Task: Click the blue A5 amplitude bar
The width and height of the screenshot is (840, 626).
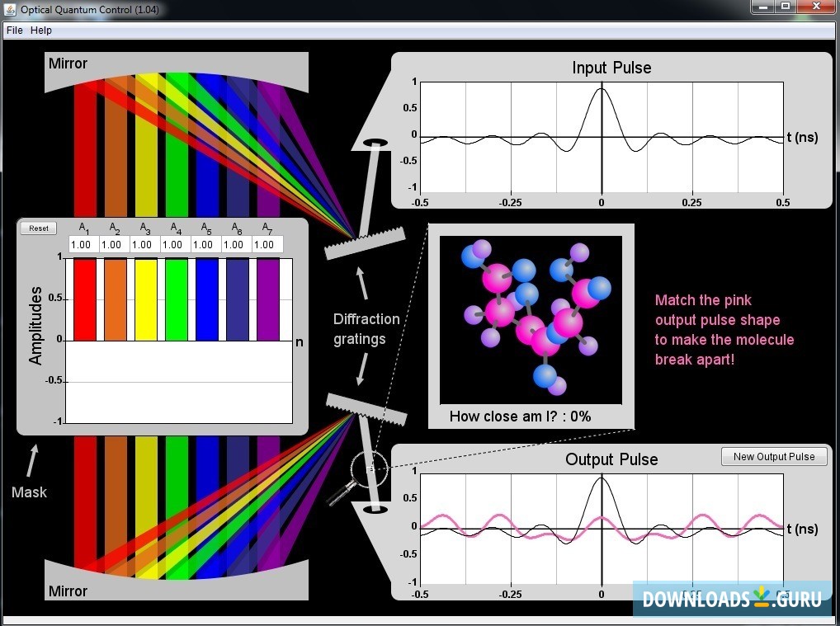Action: [207, 299]
